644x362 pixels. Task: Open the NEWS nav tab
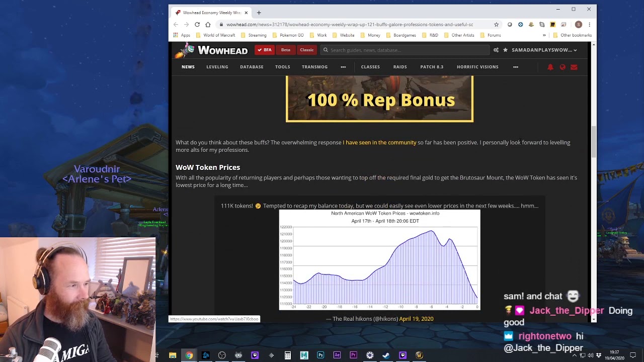(x=188, y=67)
